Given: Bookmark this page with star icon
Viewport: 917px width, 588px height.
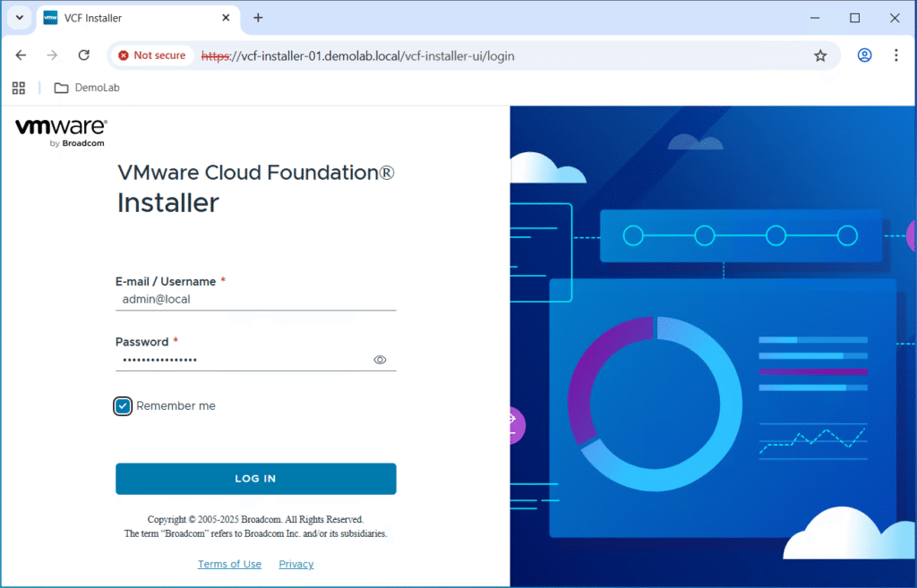Looking at the screenshot, I should tap(819, 55).
